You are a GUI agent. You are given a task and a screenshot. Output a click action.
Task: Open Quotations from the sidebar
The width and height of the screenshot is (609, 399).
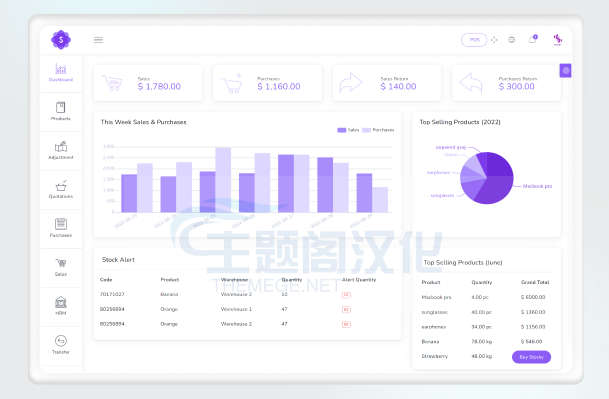coord(61,189)
